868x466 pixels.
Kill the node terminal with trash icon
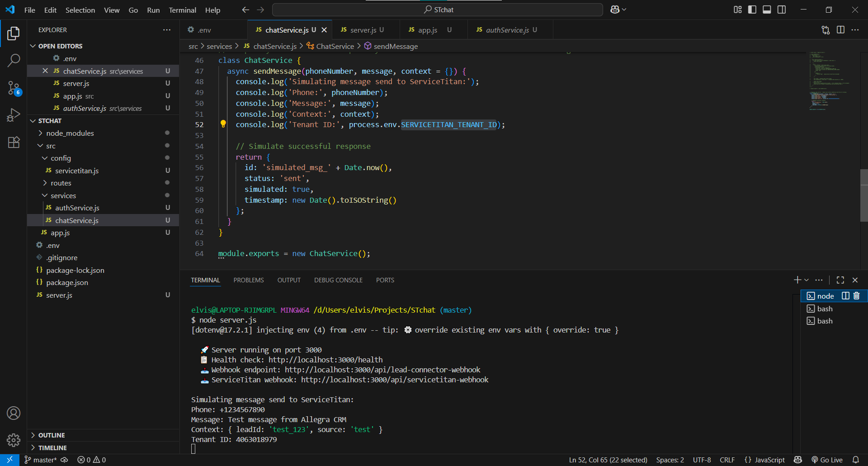click(x=856, y=296)
